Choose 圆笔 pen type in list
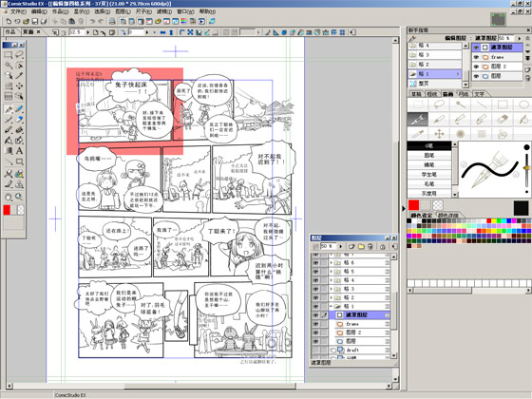532x399 pixels. pyautogui.click(x=429, y=156)
